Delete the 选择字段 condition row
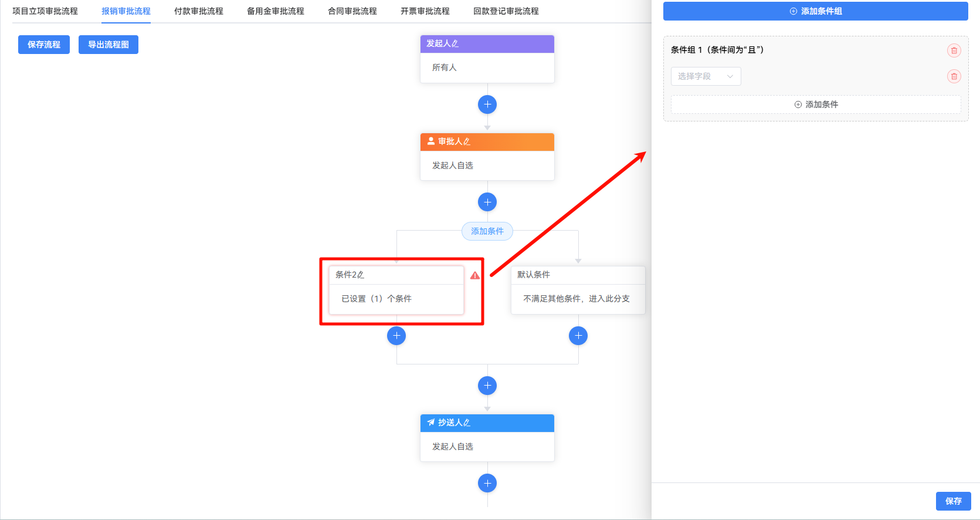Screen dimensions: 980x520 (954, 76)
